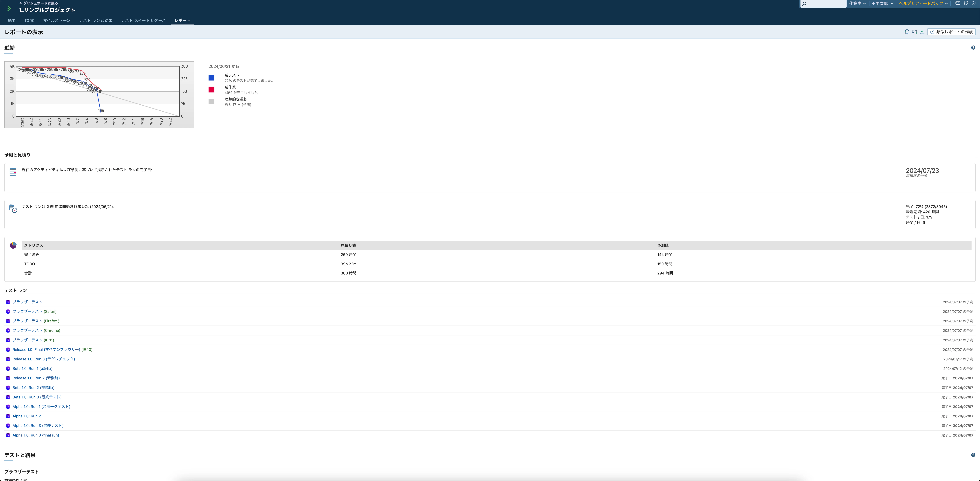
Task: Switch to the 概要 tab
Action: pyautogui.click(x=12, y=21)
